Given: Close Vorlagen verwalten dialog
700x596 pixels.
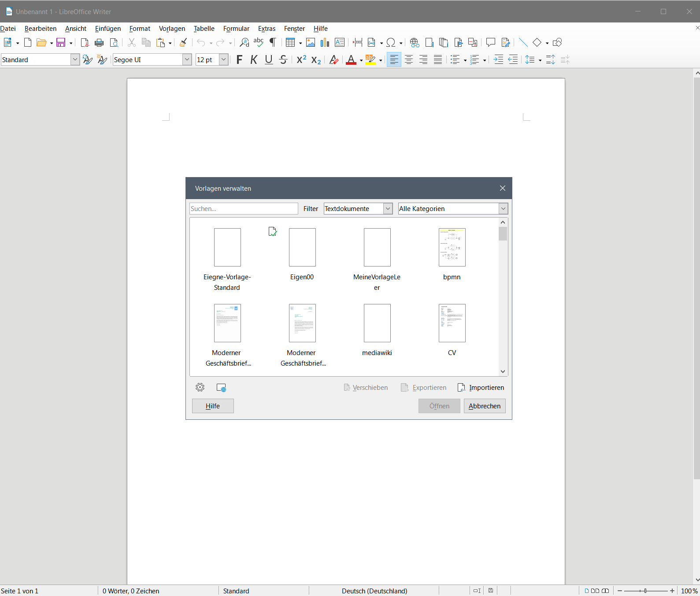Looking at the screenshot, I should (503, 188).
